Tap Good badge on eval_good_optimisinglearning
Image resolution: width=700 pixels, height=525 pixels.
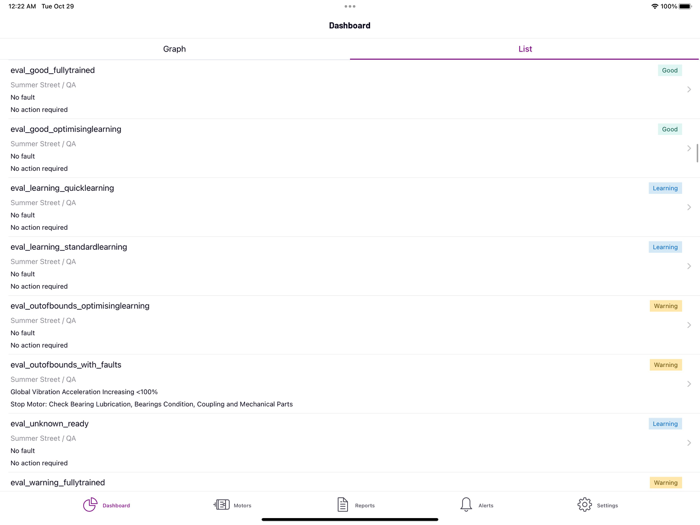tap(670, 129)
